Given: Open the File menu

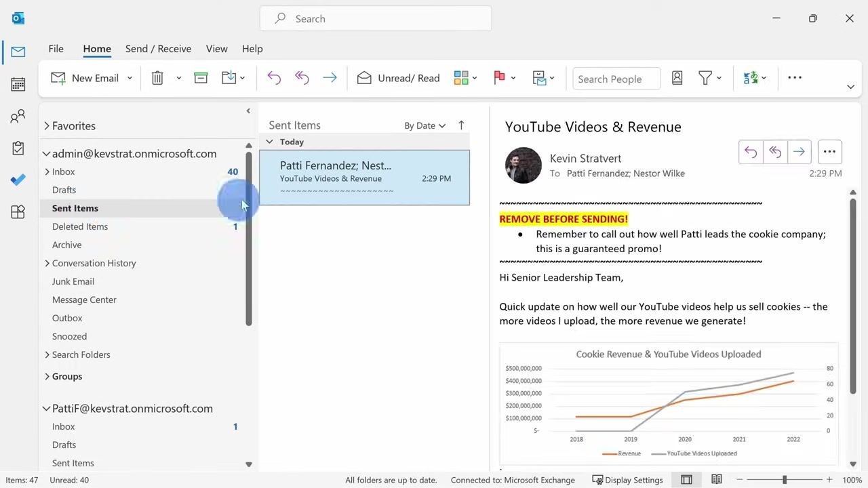Looking at the screenshot, I should pos(56,49).
